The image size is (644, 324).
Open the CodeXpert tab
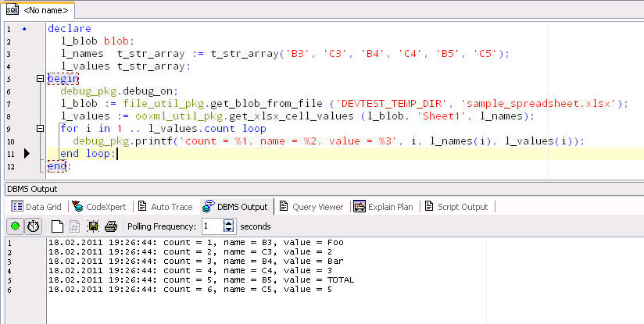(x=98, y=206)
